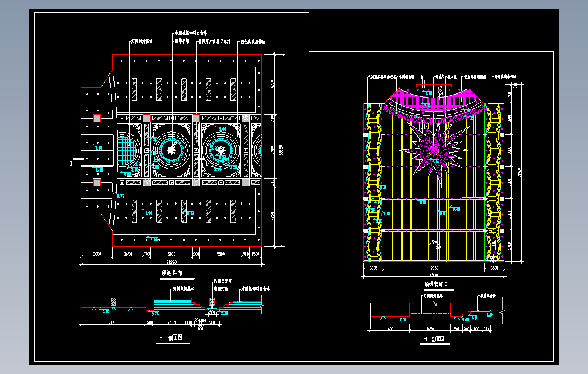Click the 1-1 剖面图 title under the right section
Viewport: 588px width, 374px height.
coord(432,338)
